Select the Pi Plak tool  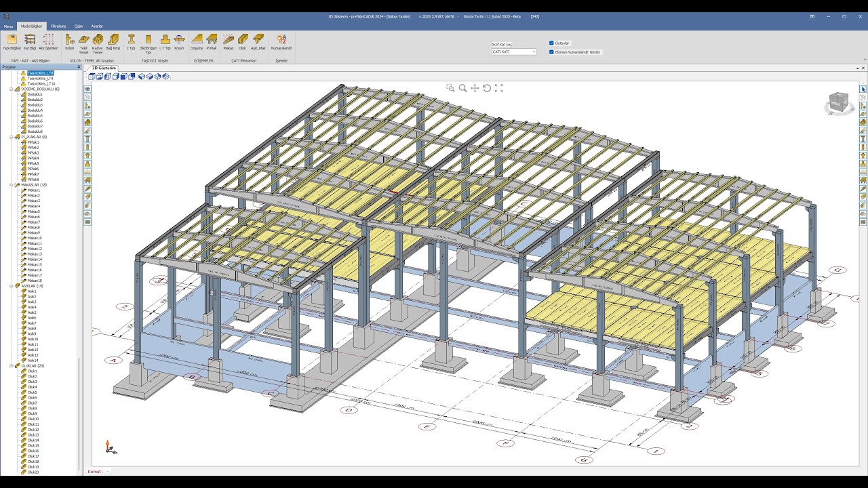pos(212,43)
